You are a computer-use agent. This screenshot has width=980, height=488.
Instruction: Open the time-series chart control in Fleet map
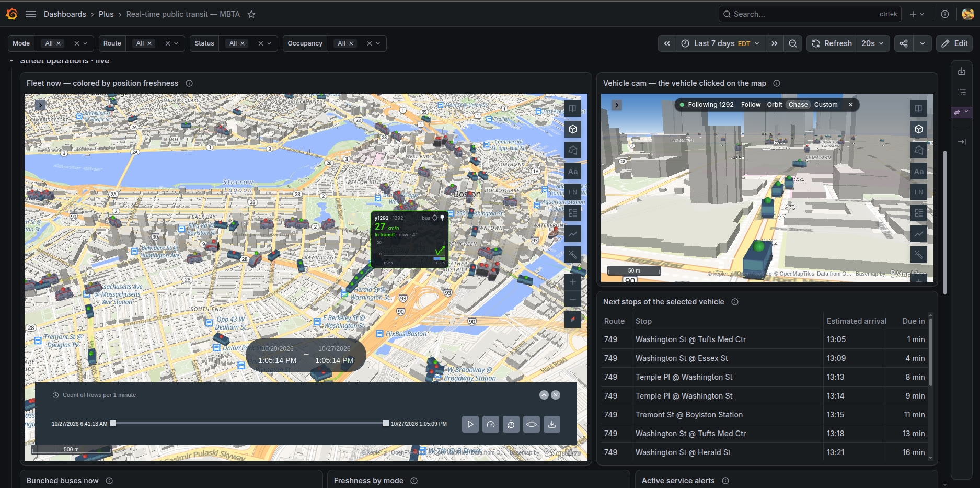pyautogui.click(x=573, y=234)
